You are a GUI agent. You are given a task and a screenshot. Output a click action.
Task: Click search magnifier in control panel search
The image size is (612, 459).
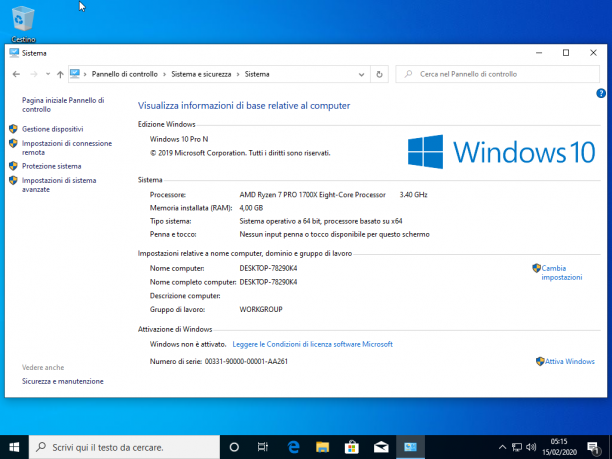pos(408,74)
